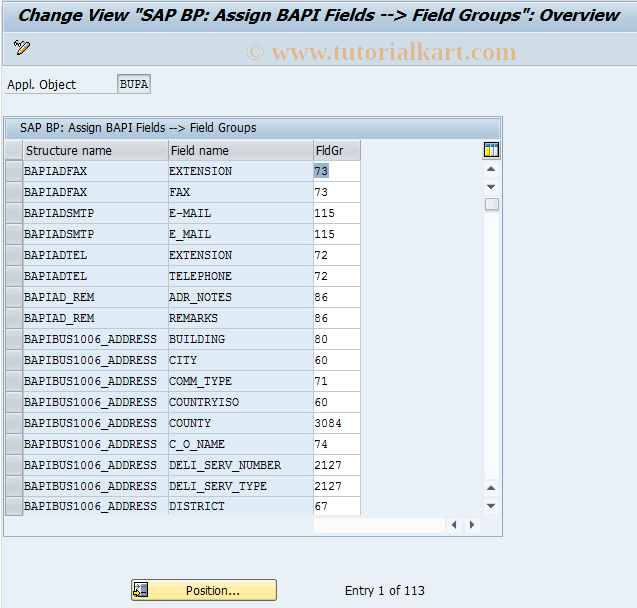637x608 pixels.
Task: Select the DELI_SERV_TYPE row selector
Action: pyautogui.click(x=14, y=487)
